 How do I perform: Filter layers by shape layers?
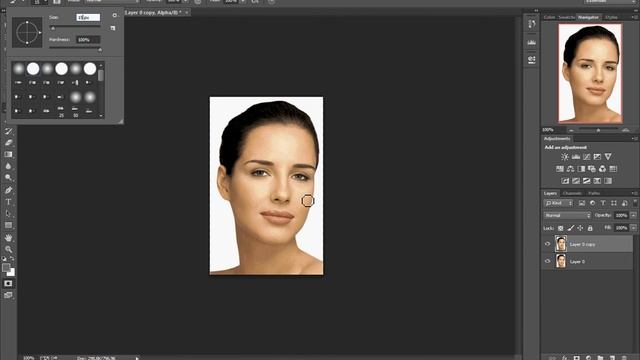tap(613, 203)
